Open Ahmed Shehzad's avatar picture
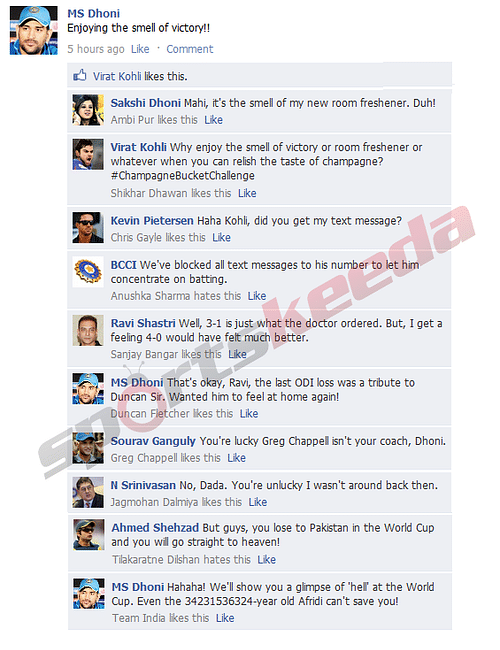This screenshot has height=650, width=500. [89, 535]
